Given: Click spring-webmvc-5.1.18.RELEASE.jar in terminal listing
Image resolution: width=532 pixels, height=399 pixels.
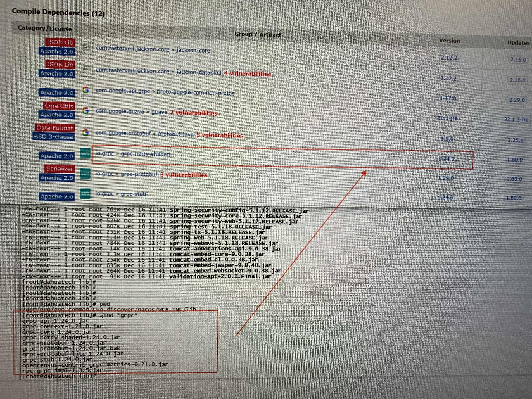Looking at the screenshot, I should [224, 243].
